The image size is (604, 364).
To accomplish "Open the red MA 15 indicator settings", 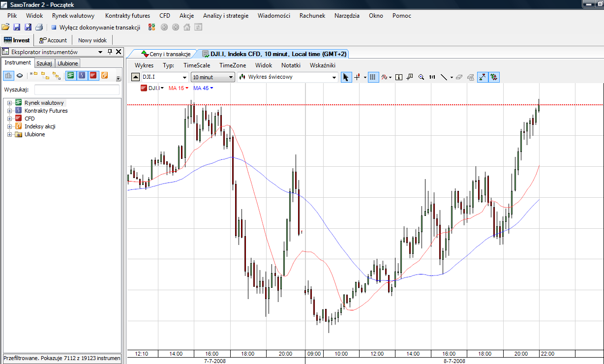I will [179, 88].
